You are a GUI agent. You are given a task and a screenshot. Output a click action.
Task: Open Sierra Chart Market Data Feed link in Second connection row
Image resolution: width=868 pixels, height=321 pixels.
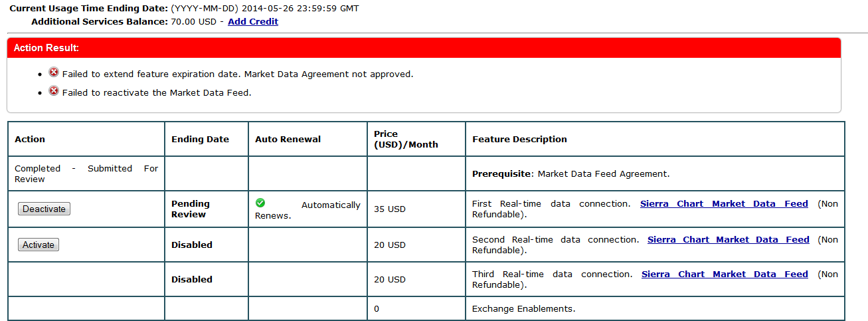(728, 240)
